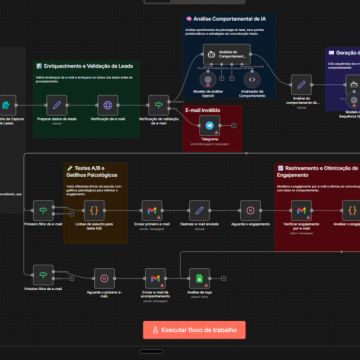Add node on Primeiro filtro de e-mail output
The width and height of the screenshot is (360, 360).
[71, 214]
